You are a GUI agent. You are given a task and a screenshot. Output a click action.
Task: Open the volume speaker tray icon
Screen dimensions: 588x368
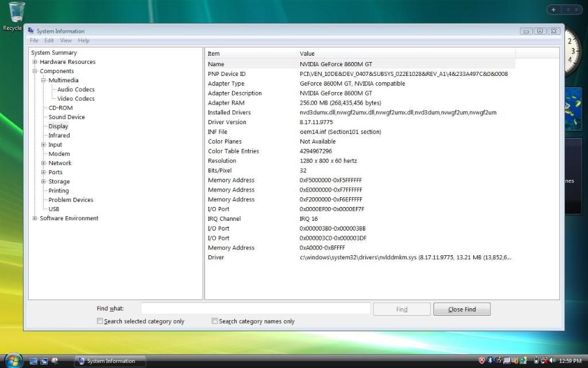click(552, 361)
